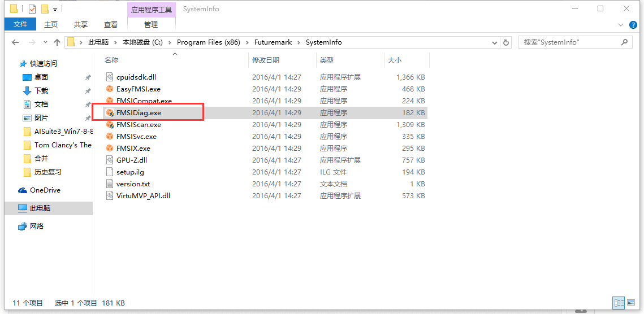Click the 1,366 KB size value

[x=410, y=77]
